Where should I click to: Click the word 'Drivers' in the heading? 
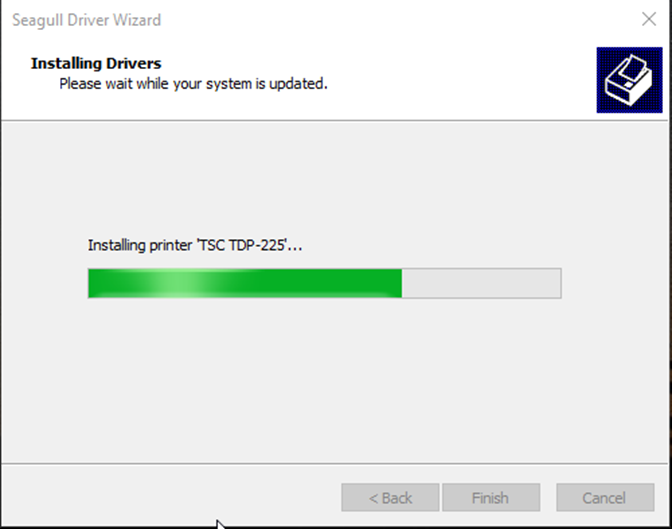(134, 63)
